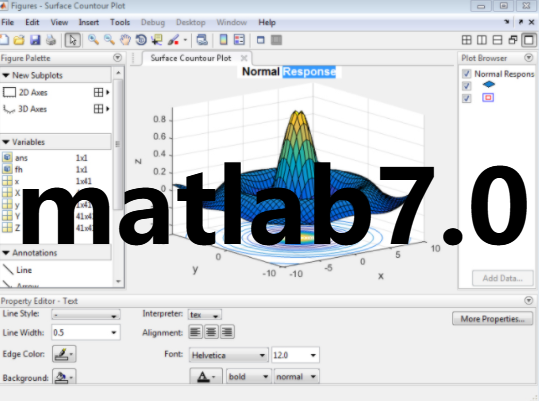Select the Zoom In magnifier tool

[x=93, y=40]
